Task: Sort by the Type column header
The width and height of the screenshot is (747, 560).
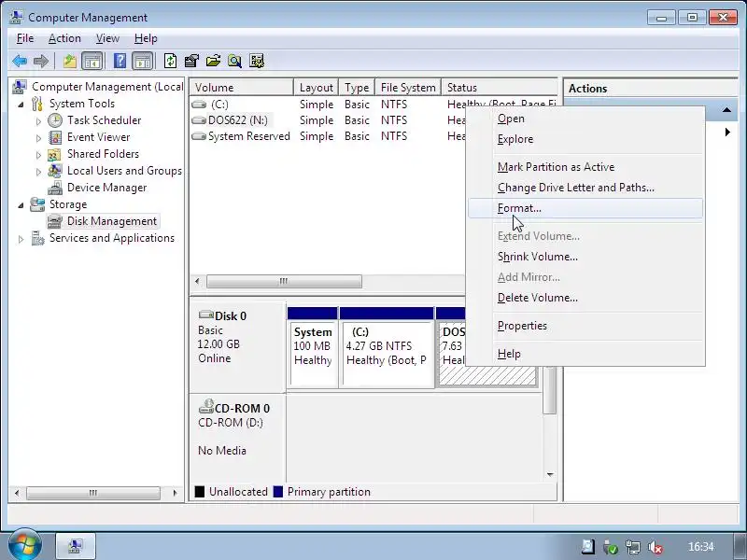Action: tap(357, 88)
